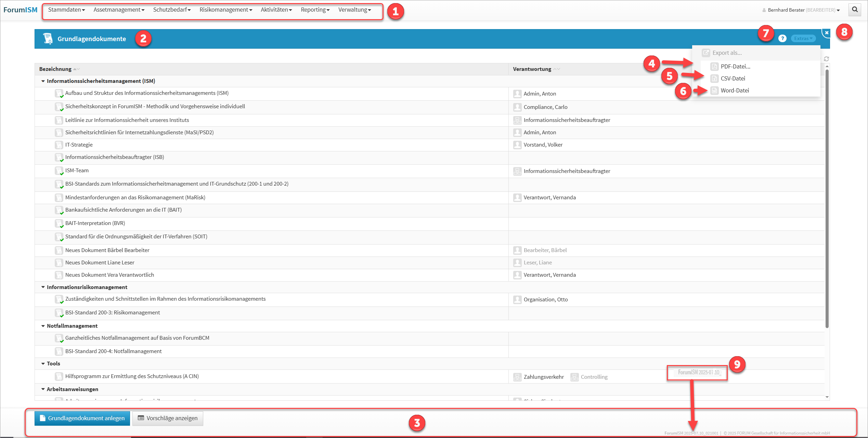Collapse Informationssicherheitsmanagement (ISM) group
The height and width of the screenshot is (438, 868).
[43, 81]
